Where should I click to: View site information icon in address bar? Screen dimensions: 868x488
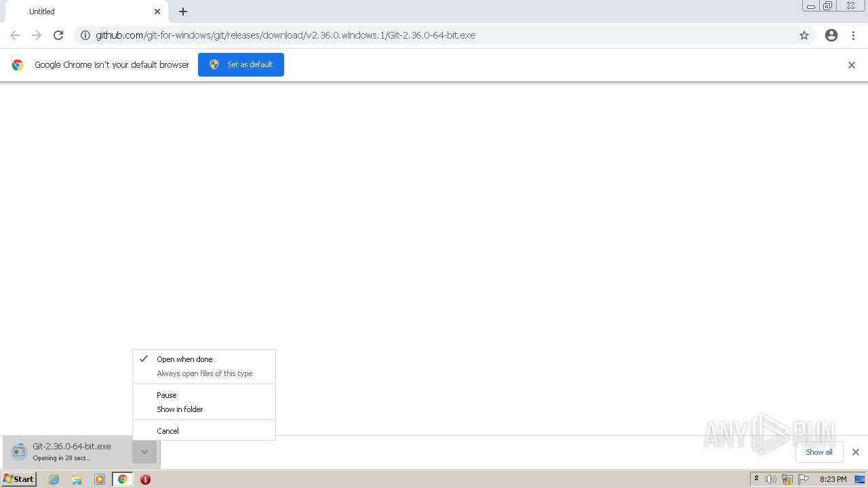tap(85, 35)
